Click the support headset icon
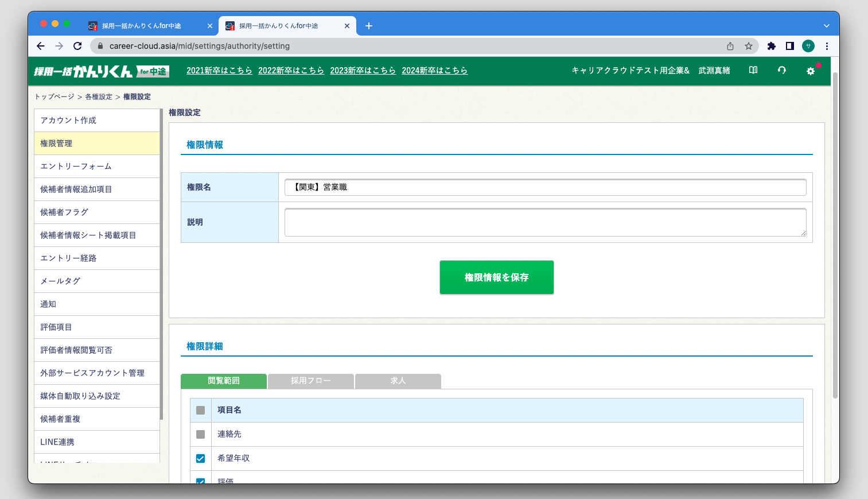868x499 pixels. (782, 70)
